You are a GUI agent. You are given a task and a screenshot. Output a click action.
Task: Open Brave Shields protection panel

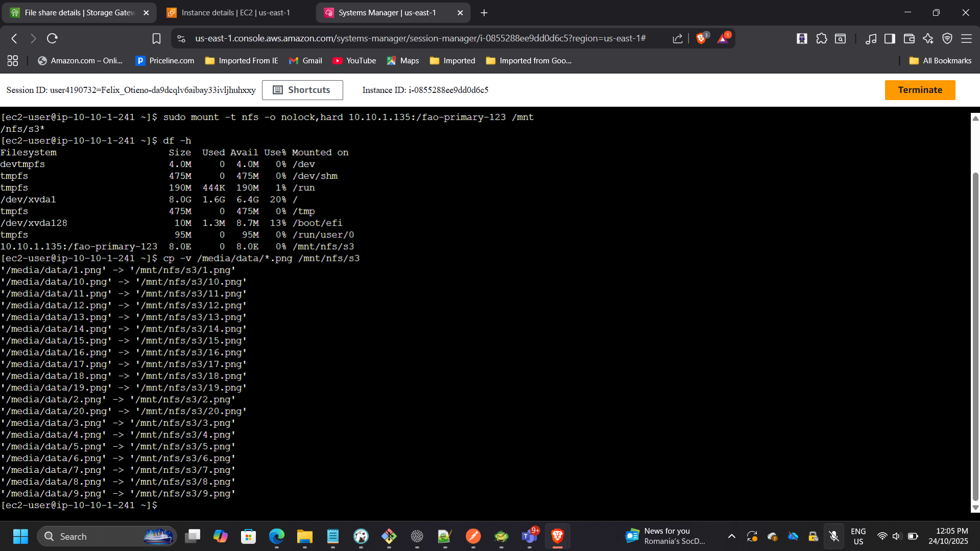[701, 38]
